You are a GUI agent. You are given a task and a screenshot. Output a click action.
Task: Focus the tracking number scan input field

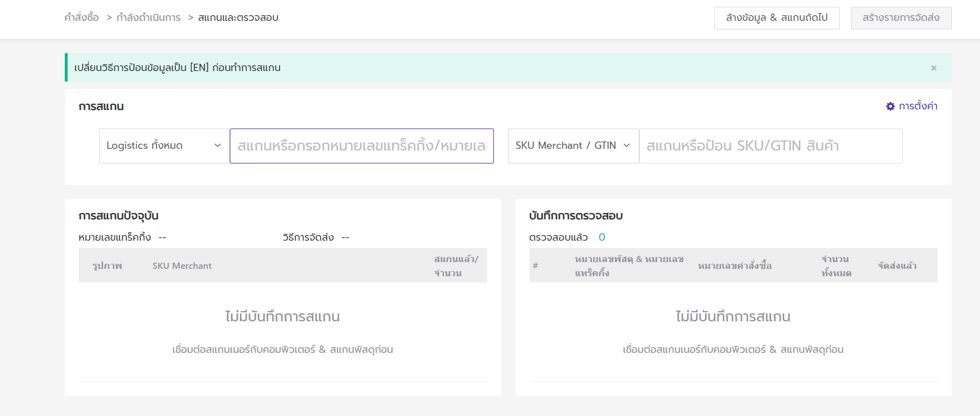pos(362,146)
